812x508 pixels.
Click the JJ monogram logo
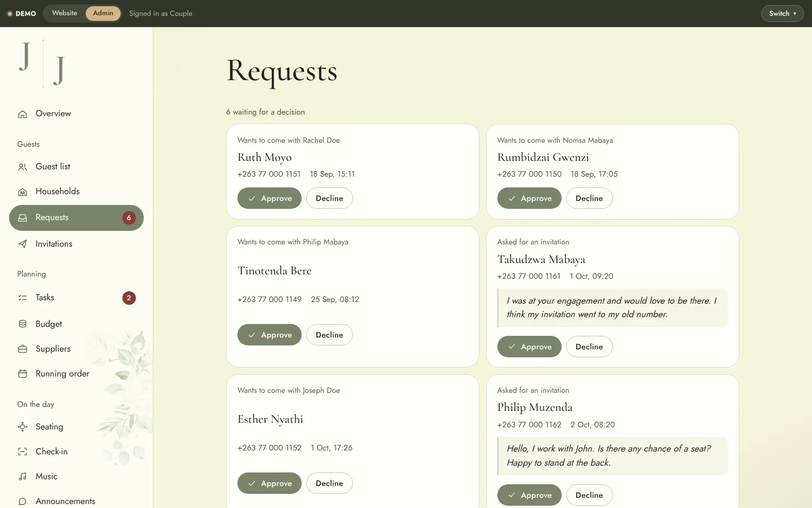[x=42, y=63]
